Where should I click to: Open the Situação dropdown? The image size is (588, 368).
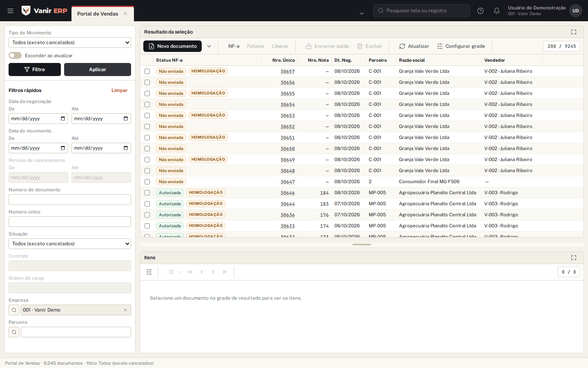coord(70,244)
